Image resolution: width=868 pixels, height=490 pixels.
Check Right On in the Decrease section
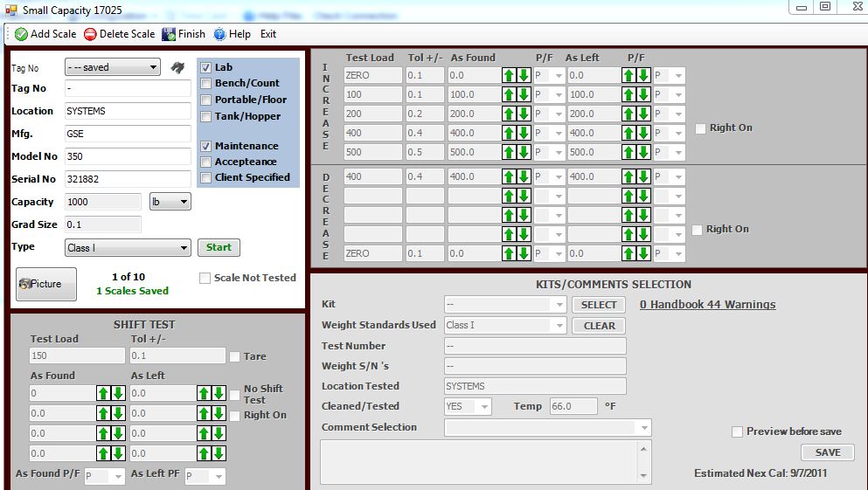pyautogui.click(x=698, y=230)
